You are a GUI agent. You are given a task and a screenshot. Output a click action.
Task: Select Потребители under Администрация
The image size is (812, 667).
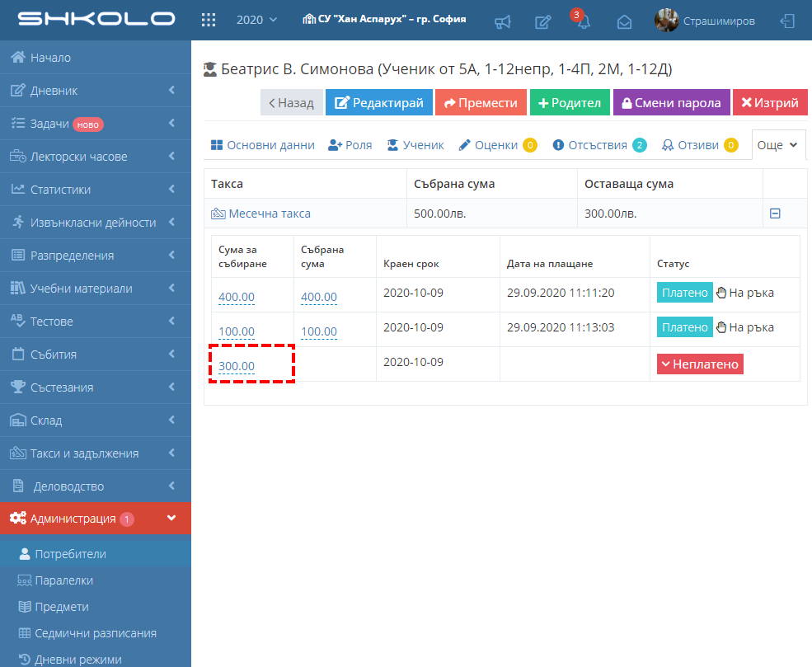tap(96, 554)
